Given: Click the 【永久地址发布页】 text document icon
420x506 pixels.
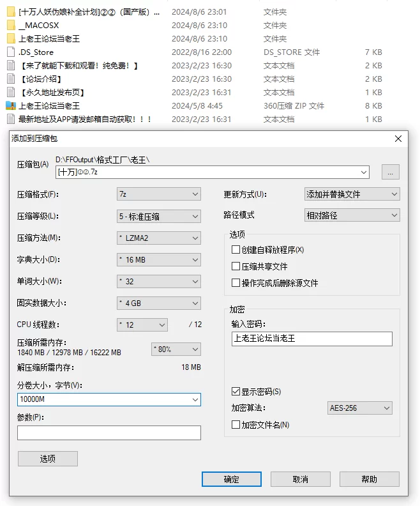Looking at the screenshot, I should (x=11, y=92).
